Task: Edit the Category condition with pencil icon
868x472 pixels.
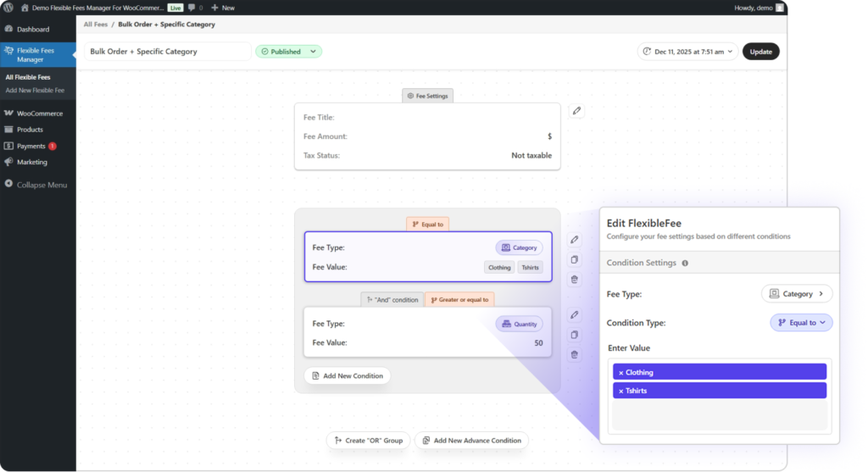Action: (x=575, y=241)
